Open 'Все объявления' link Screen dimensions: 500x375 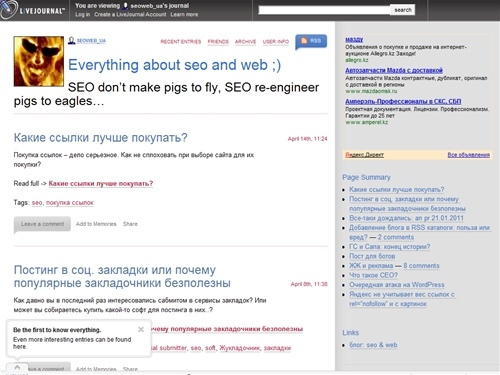(468, 155)
